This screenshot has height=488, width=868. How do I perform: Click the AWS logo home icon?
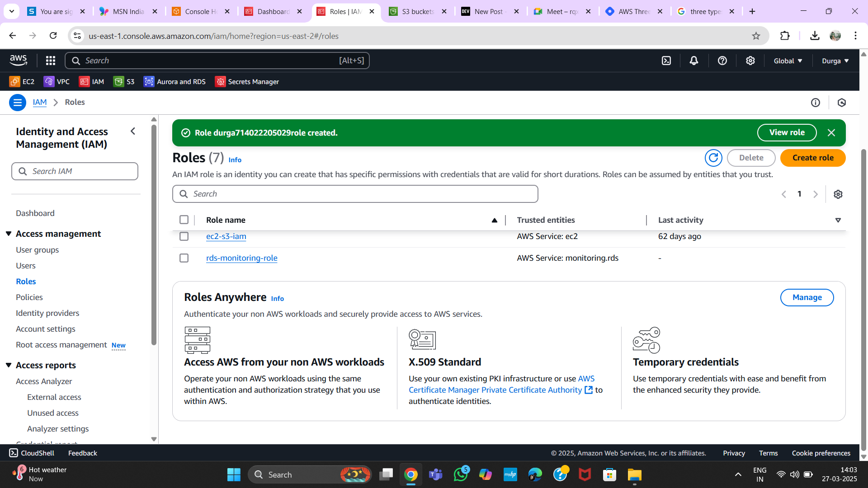tap(19, 60)
